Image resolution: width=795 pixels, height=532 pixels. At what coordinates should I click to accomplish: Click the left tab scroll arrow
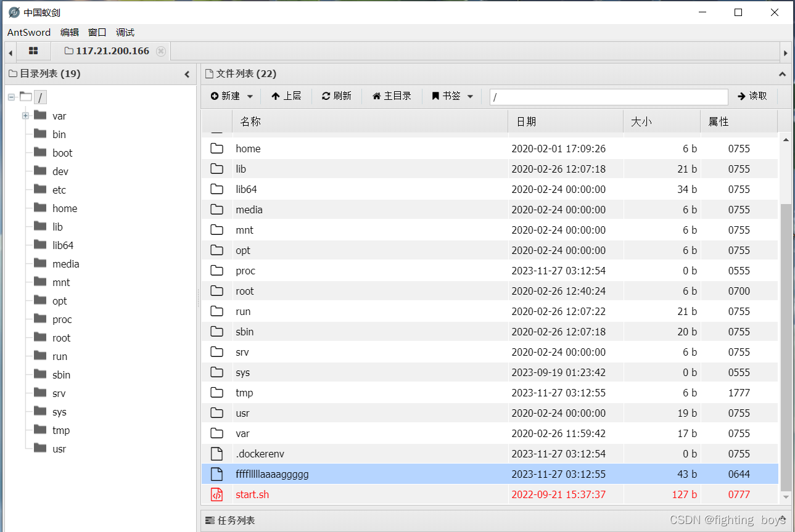(10, 51)
